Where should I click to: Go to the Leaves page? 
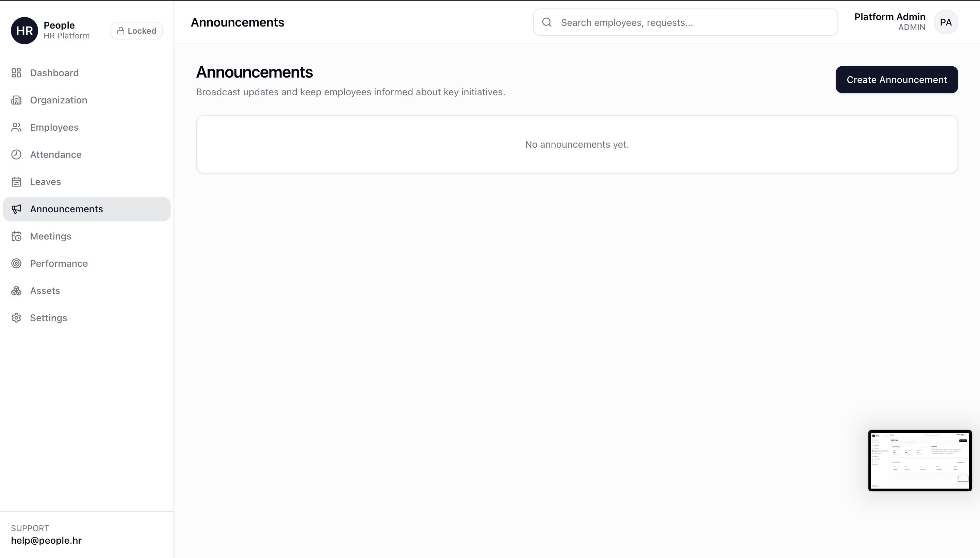point(45,182)
